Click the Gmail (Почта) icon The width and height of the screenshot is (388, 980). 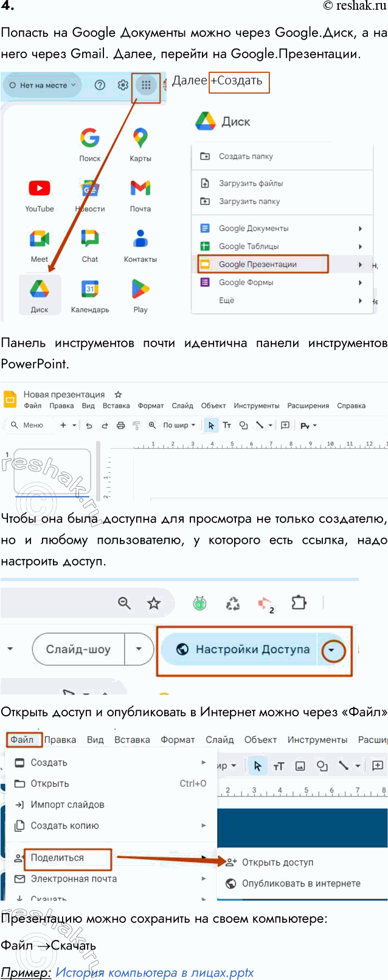click(140, 188)
